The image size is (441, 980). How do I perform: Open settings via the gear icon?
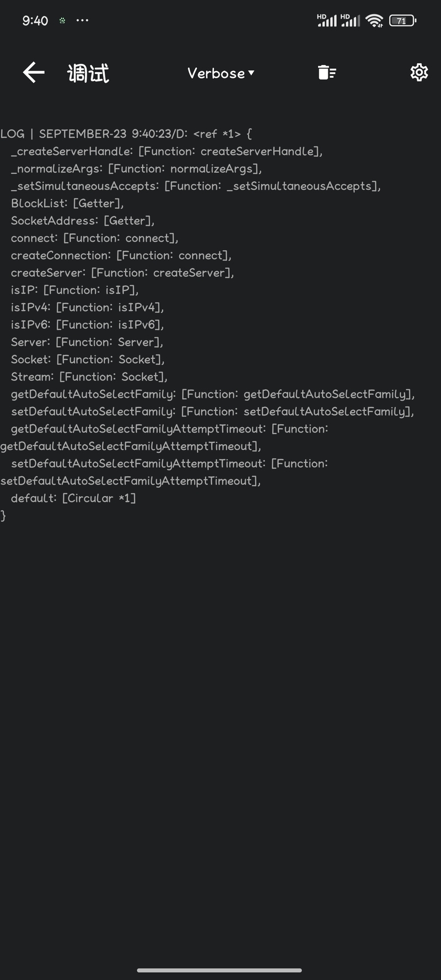pos(419,72)
